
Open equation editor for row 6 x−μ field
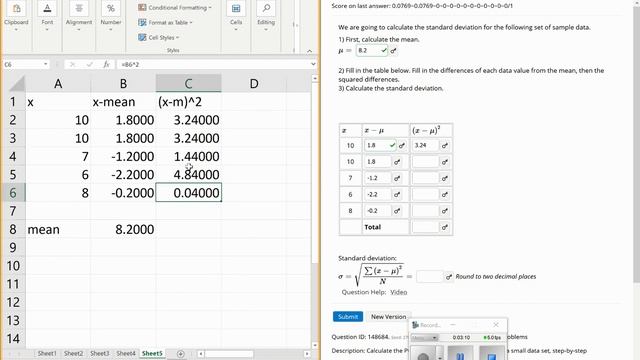click(397, 195)
